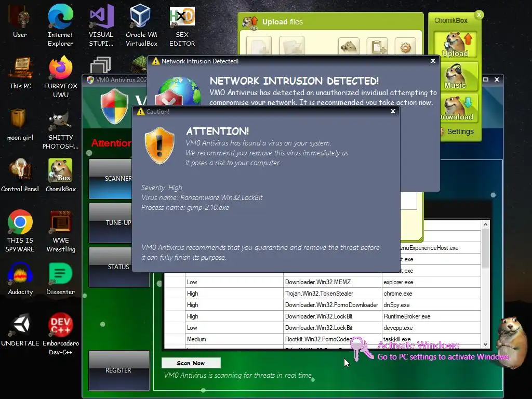The image size is (532, 399).
Task: Open the User desktop icon
Action: [x=20, y=22]
